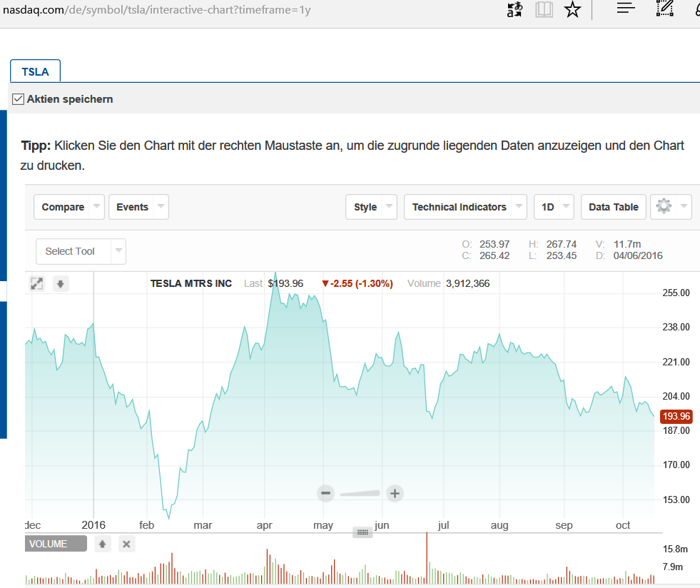Click the VOLUME panel label
This screenshot has width=700, height=588.
coord(56,544)
